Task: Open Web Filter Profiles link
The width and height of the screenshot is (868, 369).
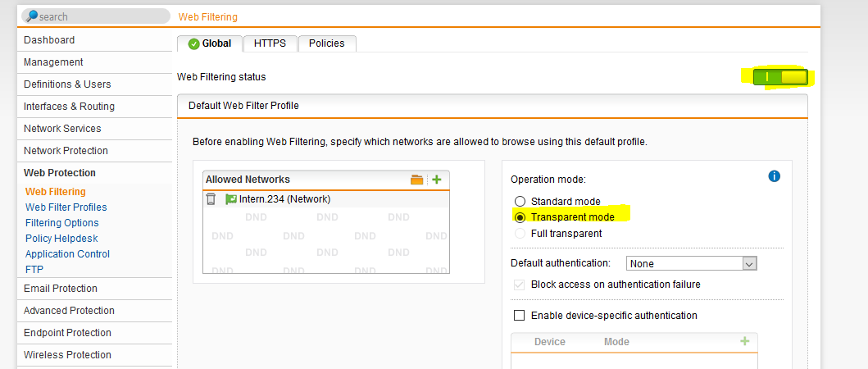Action: 66,207
